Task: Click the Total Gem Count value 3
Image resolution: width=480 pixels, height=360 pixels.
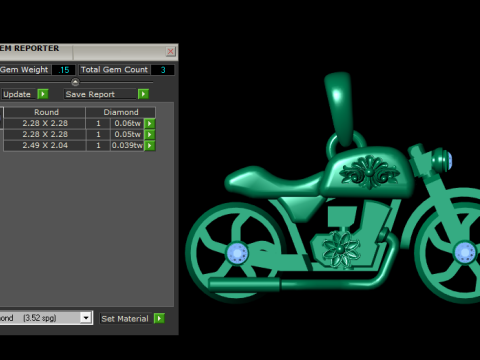Action: [163, 70]
